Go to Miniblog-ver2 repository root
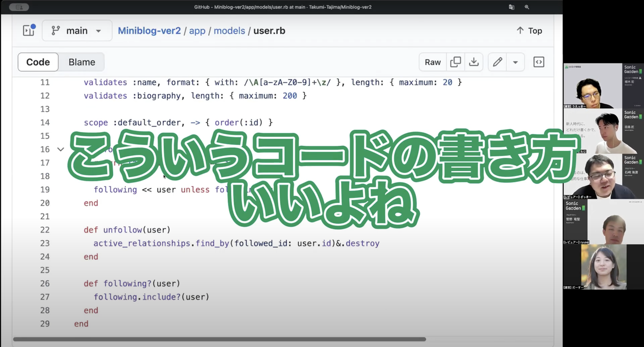 [x=149, y=31]
